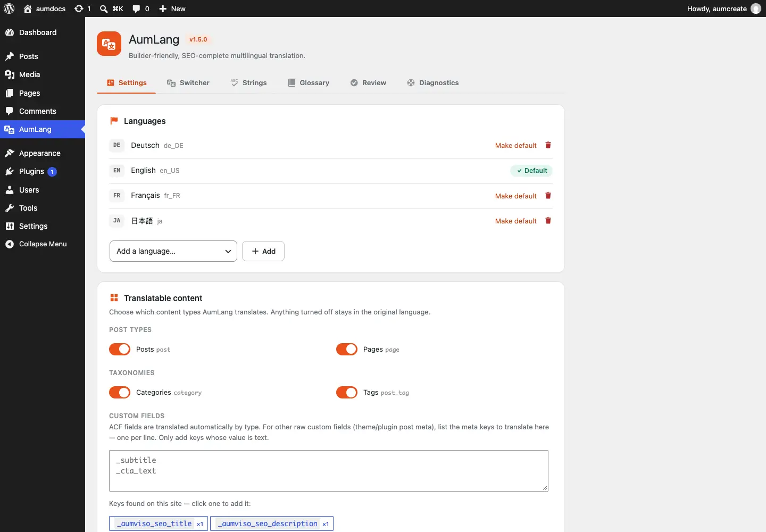Open the Add a language dropdown
766x532 pixels.
[173, 251]
